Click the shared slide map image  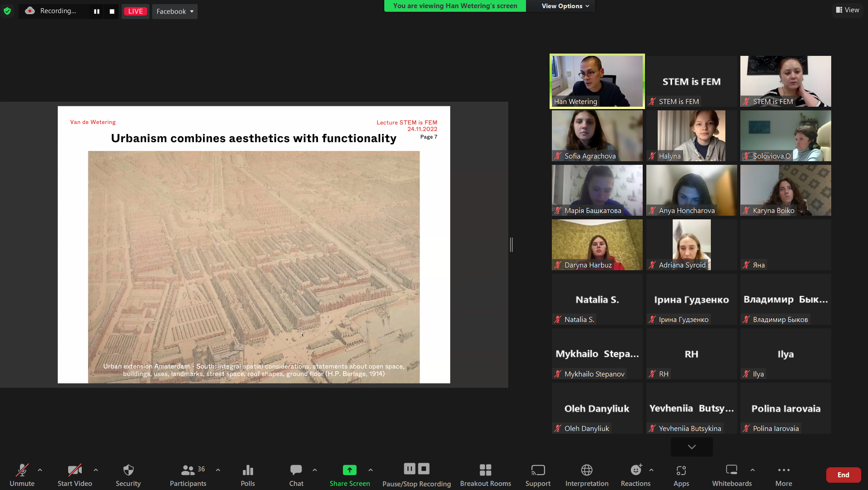(254, 267)
